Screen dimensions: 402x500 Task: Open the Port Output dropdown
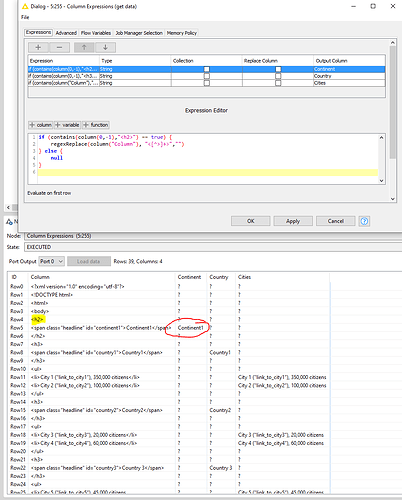click(51, 261)
